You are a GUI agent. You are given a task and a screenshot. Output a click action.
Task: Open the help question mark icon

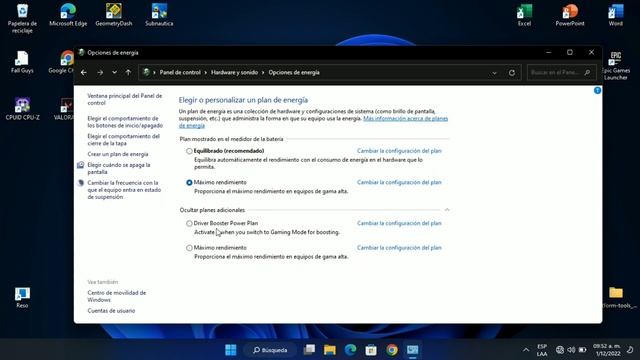pos(597,91)
